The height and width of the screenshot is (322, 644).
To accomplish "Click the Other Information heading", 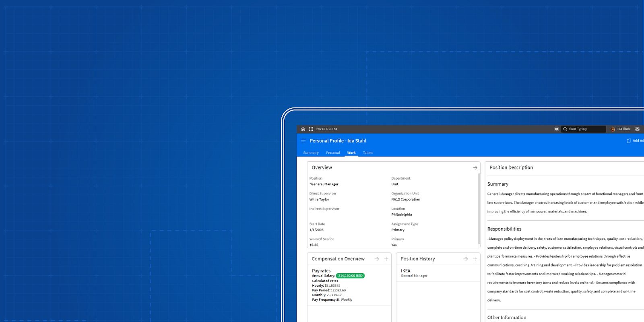I will pos(507,318).
